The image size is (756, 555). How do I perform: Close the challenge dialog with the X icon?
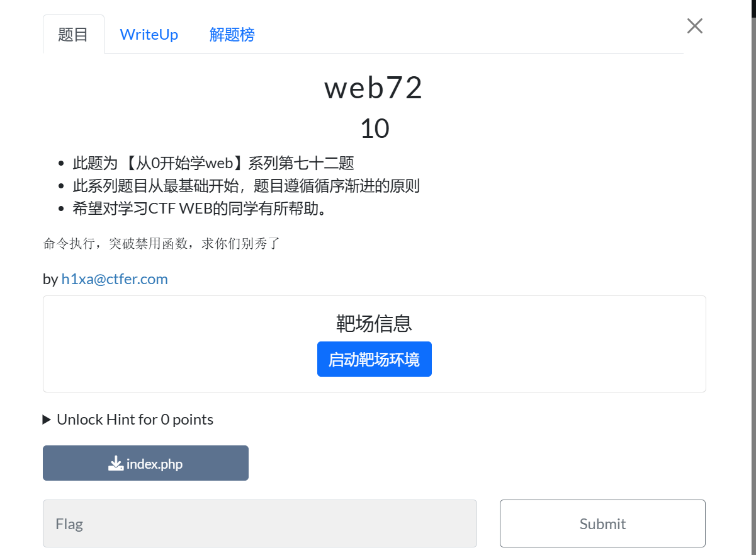click(694, 26)
